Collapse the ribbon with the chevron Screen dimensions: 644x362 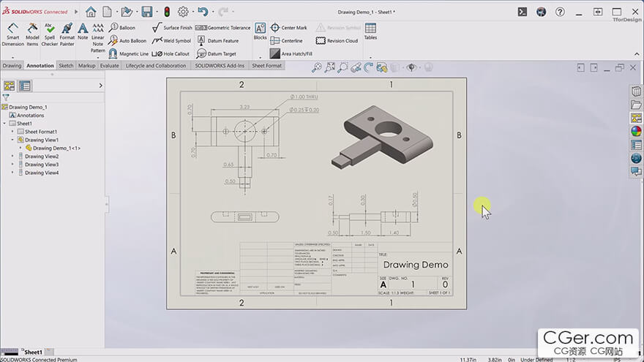[x=637, y=54]
